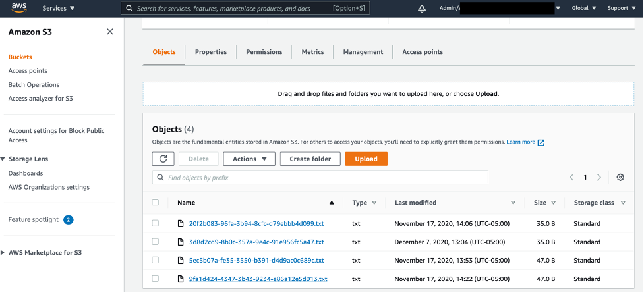
Task: Click file icon for 20f2b083 object
Action: click(181, 224)
